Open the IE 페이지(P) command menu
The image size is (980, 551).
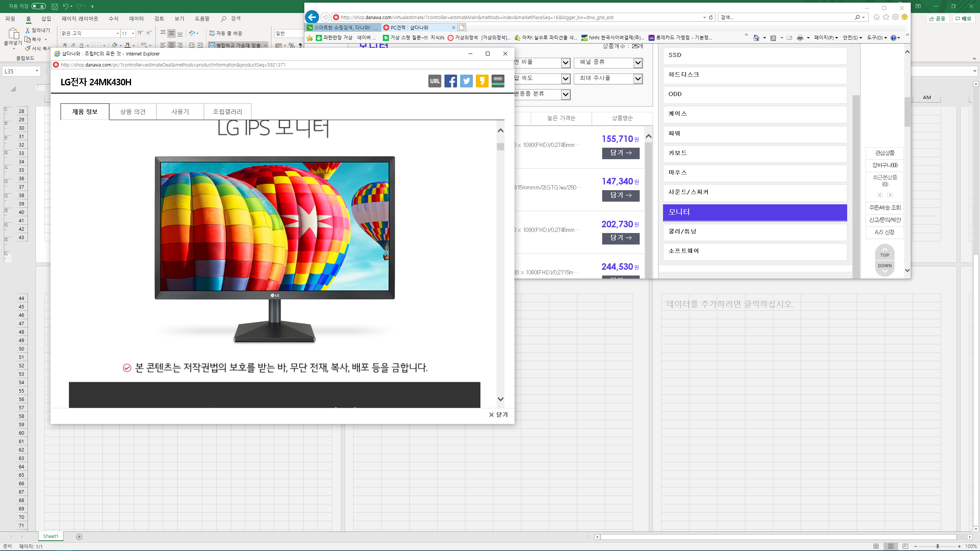826,37
